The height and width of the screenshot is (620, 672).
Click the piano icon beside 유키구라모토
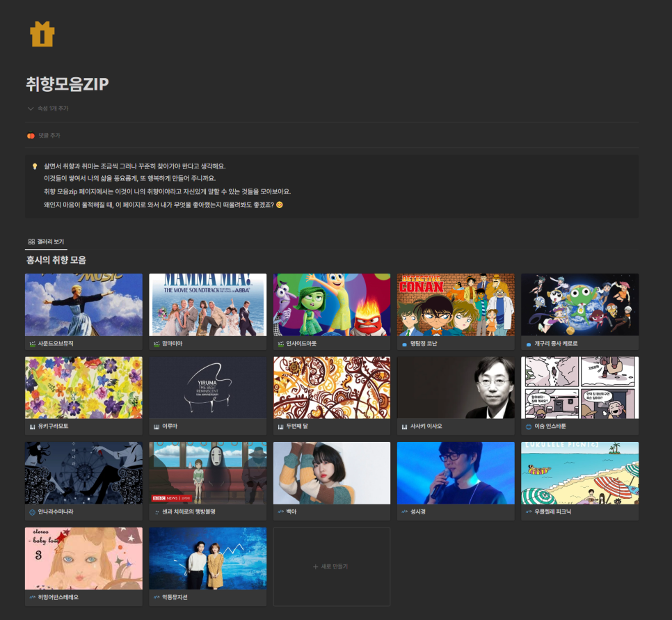(x=32, y=427)
